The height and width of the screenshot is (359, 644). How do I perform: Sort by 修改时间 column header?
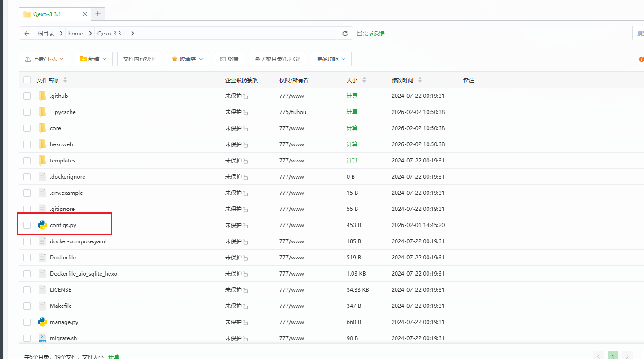coord(402,80)
